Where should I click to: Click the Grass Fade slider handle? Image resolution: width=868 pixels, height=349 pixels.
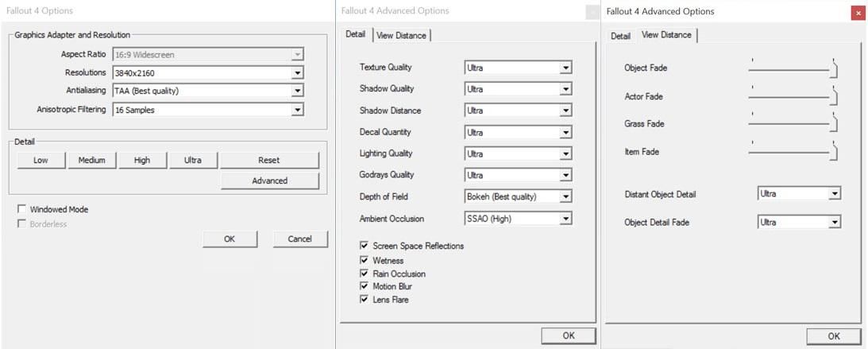[834, 122]
